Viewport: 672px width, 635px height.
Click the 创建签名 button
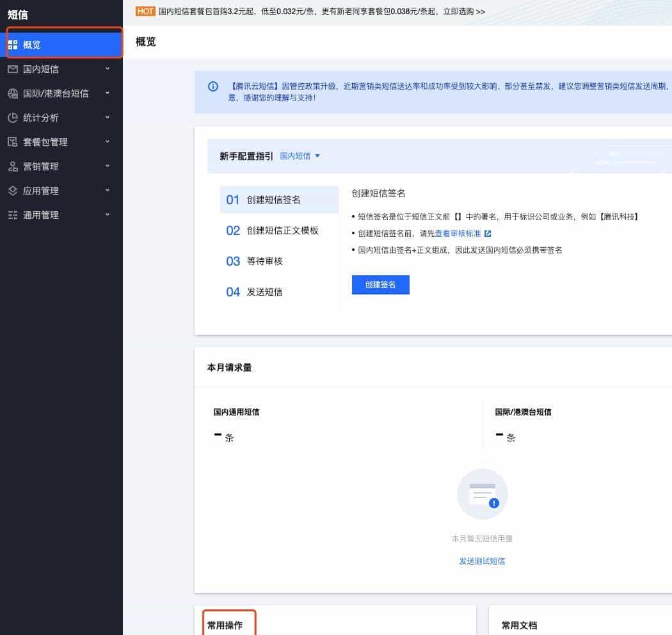point(380,285)
